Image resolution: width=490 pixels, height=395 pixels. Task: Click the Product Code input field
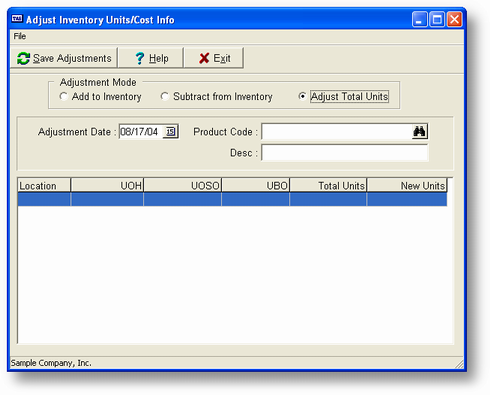pos(337,132)
